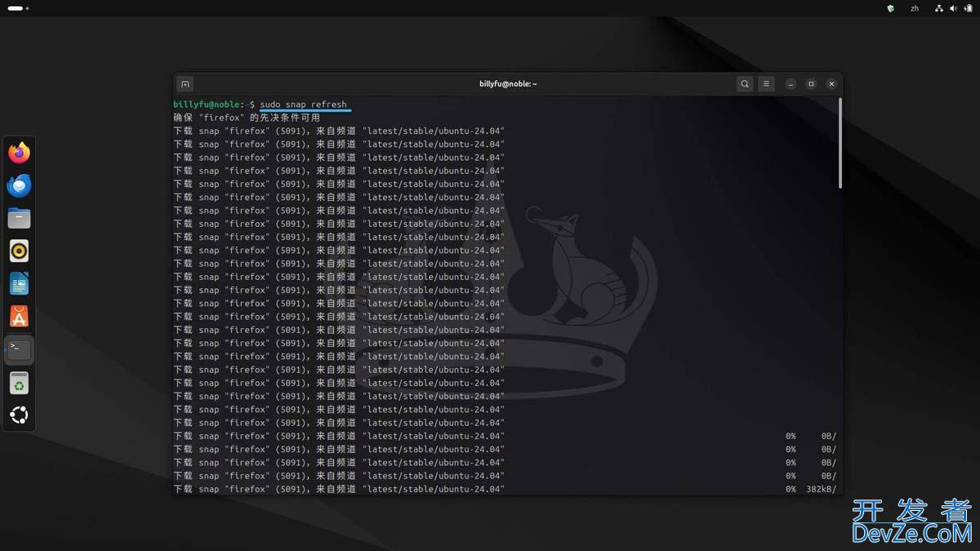Open the terminal hamburger menu

[766, 84]
